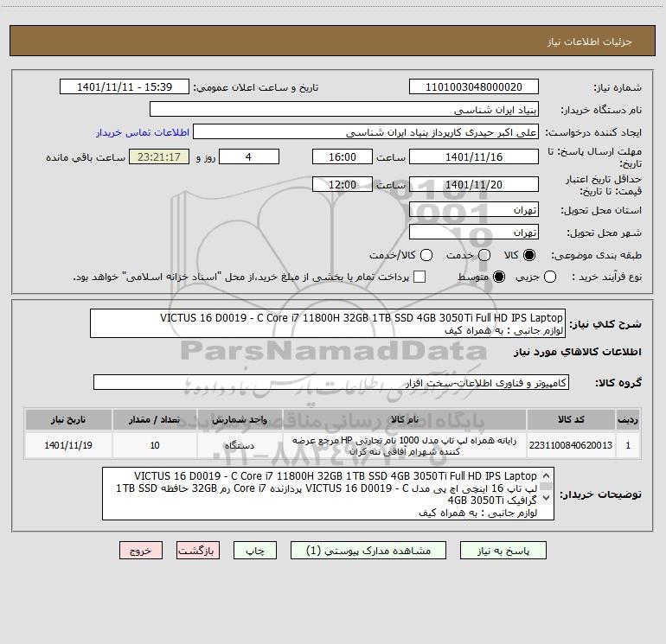Click the deadline time field 16:00
666x644 pixels.
click(x=343, y=156)
